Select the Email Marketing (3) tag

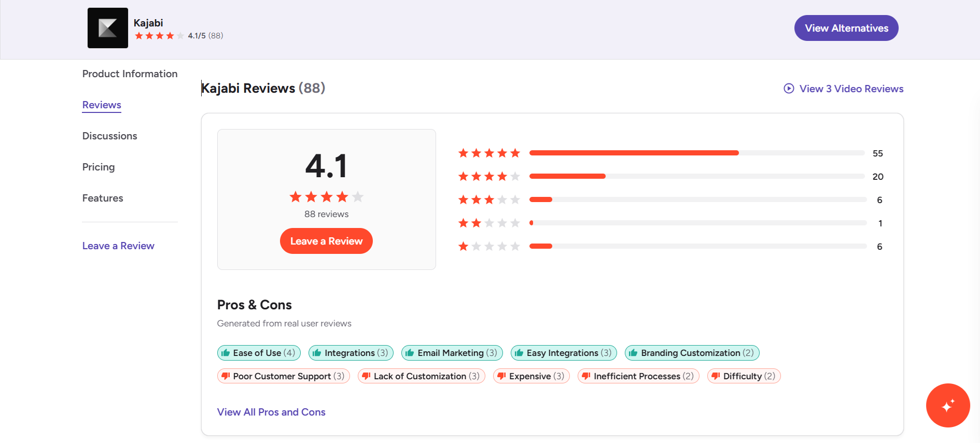point(452,353)
